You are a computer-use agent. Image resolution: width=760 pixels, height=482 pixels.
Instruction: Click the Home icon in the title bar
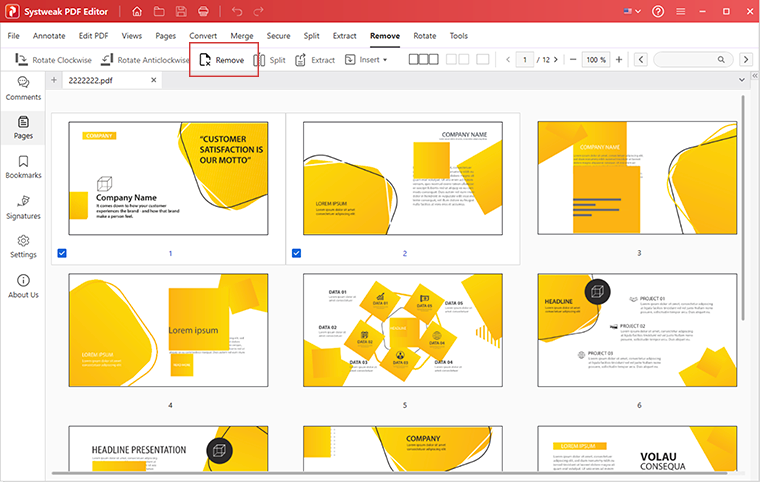tap(137, 11)
